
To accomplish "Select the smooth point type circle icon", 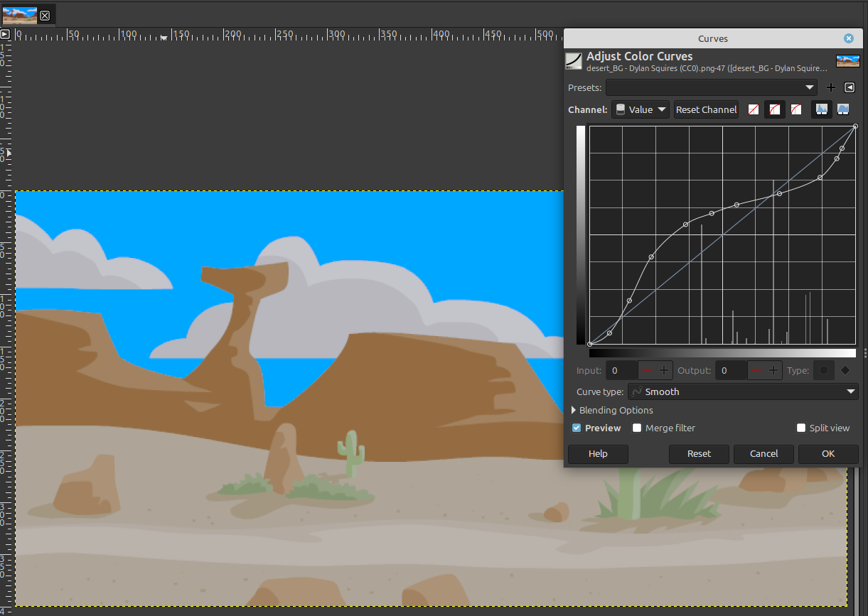I will click(x=823, y=370).
